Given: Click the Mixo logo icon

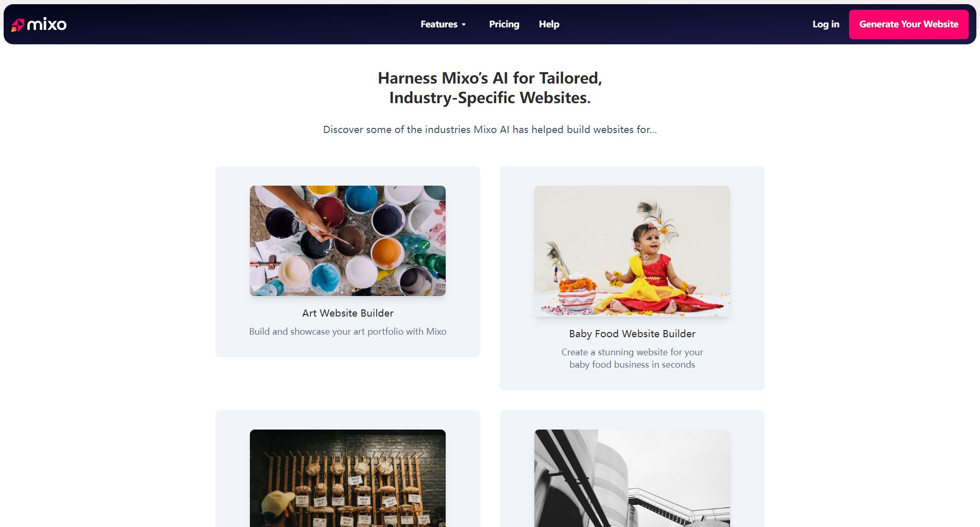Looking at the screenshot, I should click(x=18, y=25).
